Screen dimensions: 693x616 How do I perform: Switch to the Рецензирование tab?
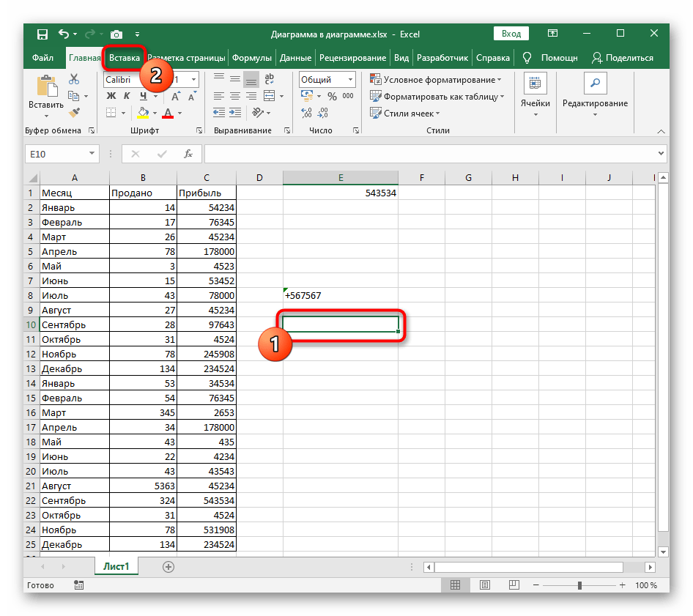click(352, 58)
